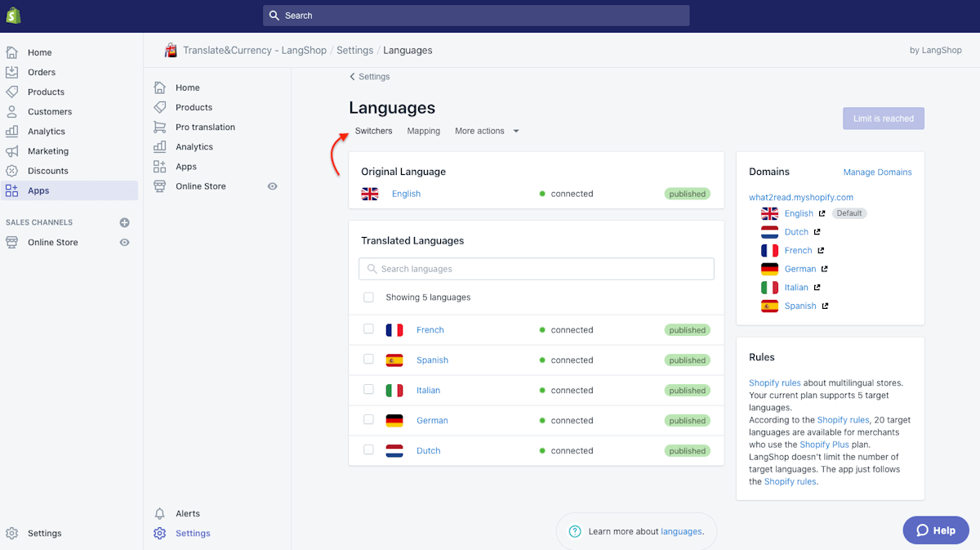Click the Shopify bag logo
This screenshot has height=550, width=980.
pyautogui.click(x=13, y=16)
